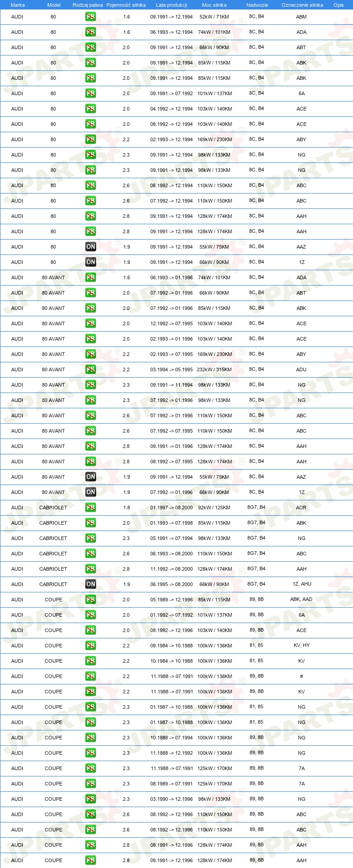Click the petrol icon in the 80 AVANT ADU row
353x868 pixels.
[91, 369]
